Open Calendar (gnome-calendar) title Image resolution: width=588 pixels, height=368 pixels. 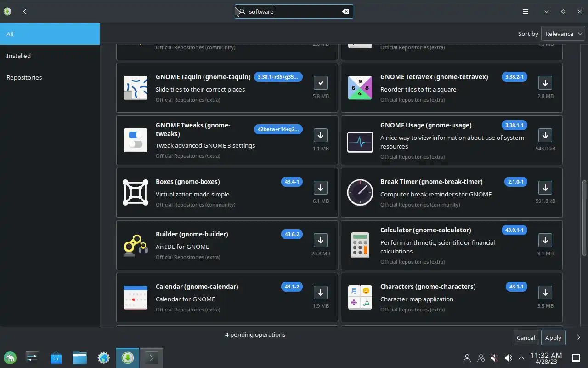pyautogui.click(x=197, y=287)
